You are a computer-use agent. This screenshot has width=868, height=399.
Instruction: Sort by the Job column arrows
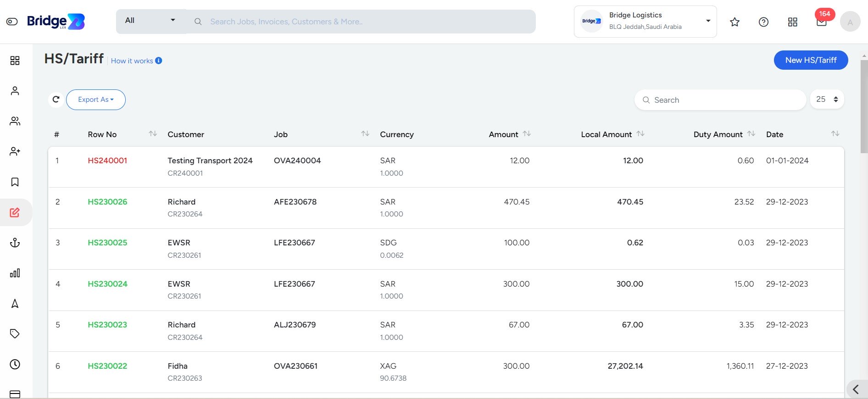pos(365,134)
